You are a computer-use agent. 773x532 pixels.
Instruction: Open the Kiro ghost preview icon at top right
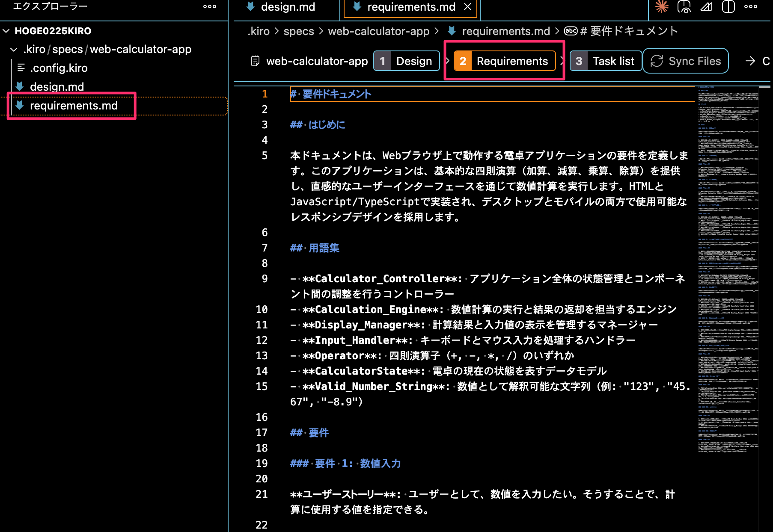684,7
